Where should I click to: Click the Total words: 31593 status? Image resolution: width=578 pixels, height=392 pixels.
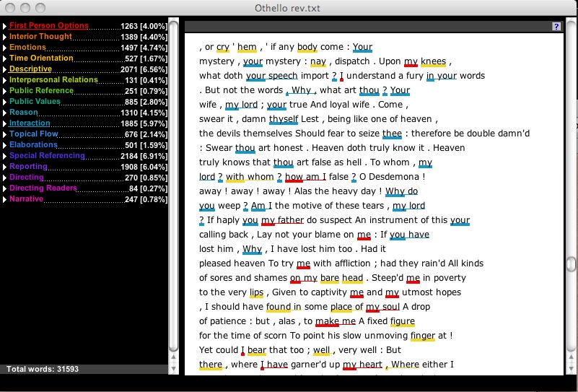pos(43,369)
